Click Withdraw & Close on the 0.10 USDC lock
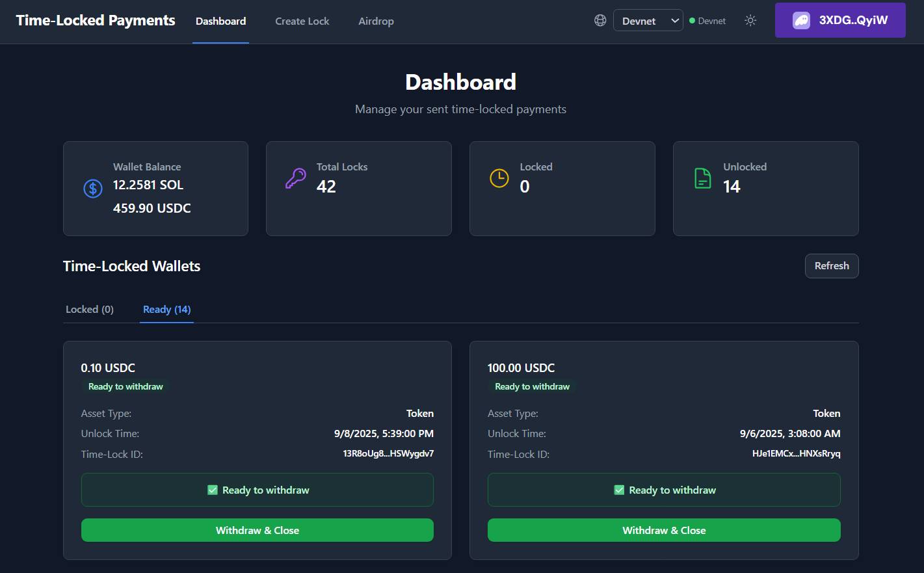This screenshot has width=924, height=573. click(x=257, y=530)
